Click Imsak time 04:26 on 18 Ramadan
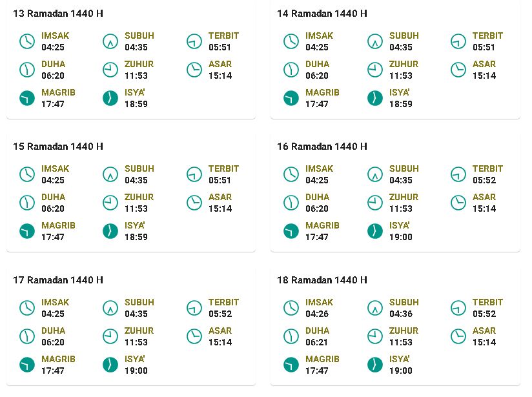 click(x=317, y=314)
